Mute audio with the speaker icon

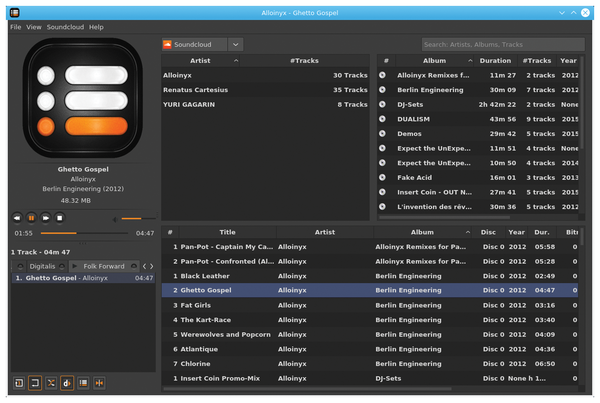click(114, 219)
